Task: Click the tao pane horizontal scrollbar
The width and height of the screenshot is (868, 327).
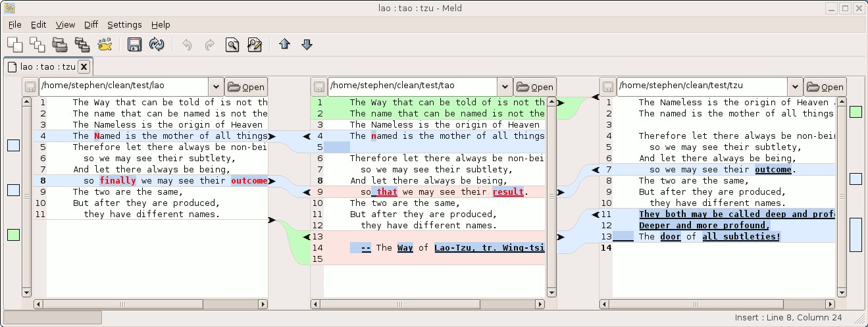Action: pos(428,305)
